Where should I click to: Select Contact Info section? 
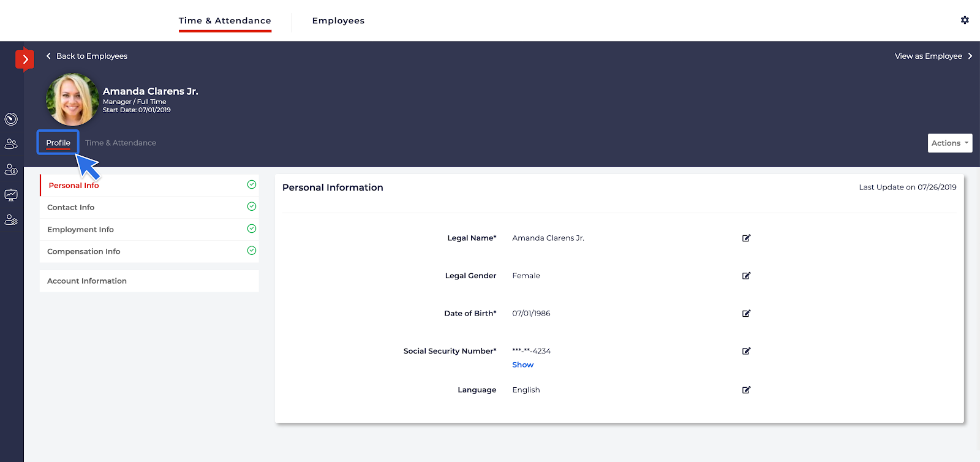[71, 208]
